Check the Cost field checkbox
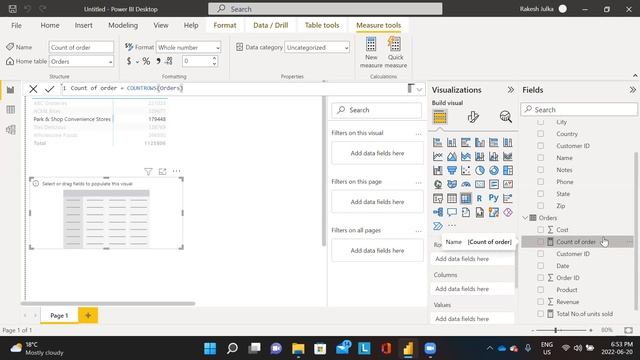This screenshot has height=360, width=640. [x=540, y=230]
